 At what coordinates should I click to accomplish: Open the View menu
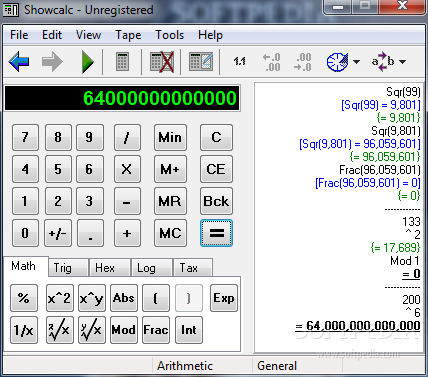(x=88, y=35)
